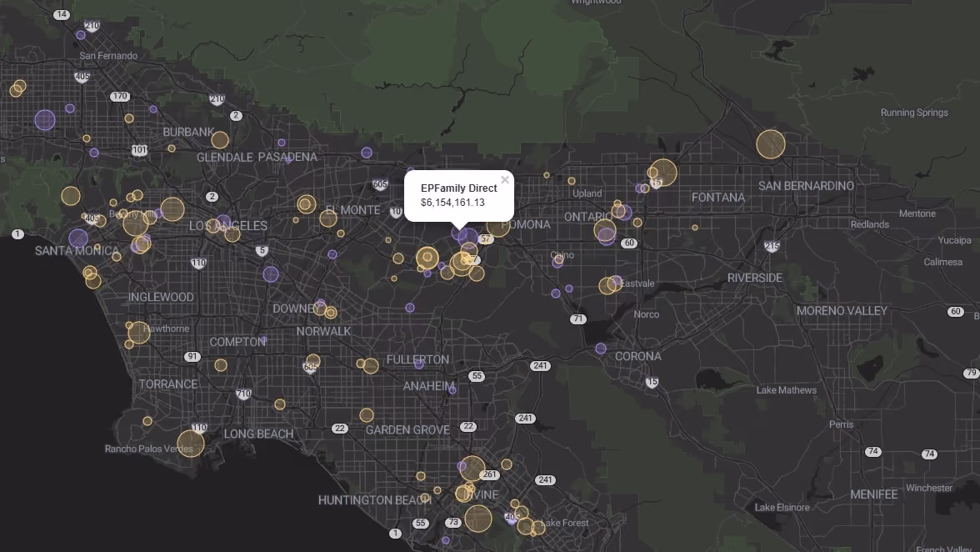Image resolution: width=980 pixels, height=552 pixels.
Task: Click the 'LOS ANGELES' map label
Action: point(228,226)
